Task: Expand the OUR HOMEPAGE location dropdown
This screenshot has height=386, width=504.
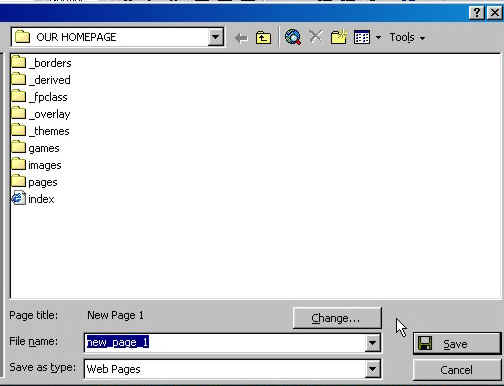Action: click(x=215, y=36)
